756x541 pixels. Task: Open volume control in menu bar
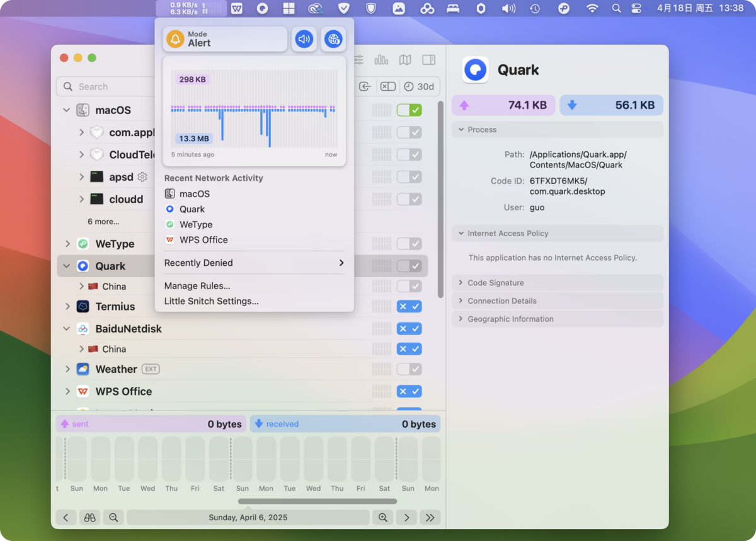[508, 8]
